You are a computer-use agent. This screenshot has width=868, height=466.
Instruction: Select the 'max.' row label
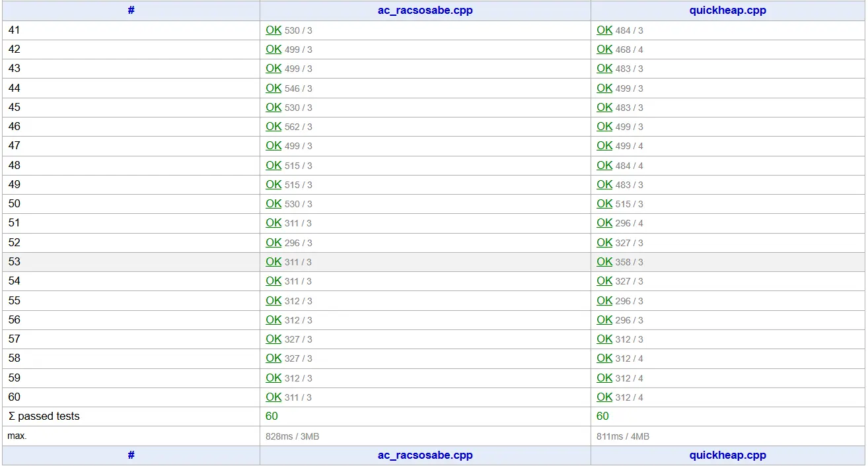point(17,436)
